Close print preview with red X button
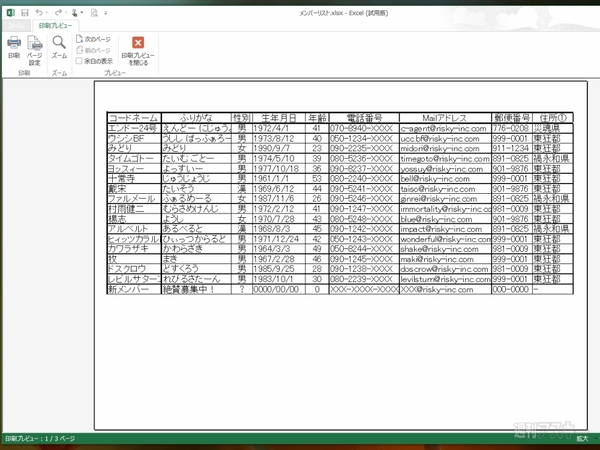This screenshot has height=450, width=600. pyautogui.click(x=138, y=51)
